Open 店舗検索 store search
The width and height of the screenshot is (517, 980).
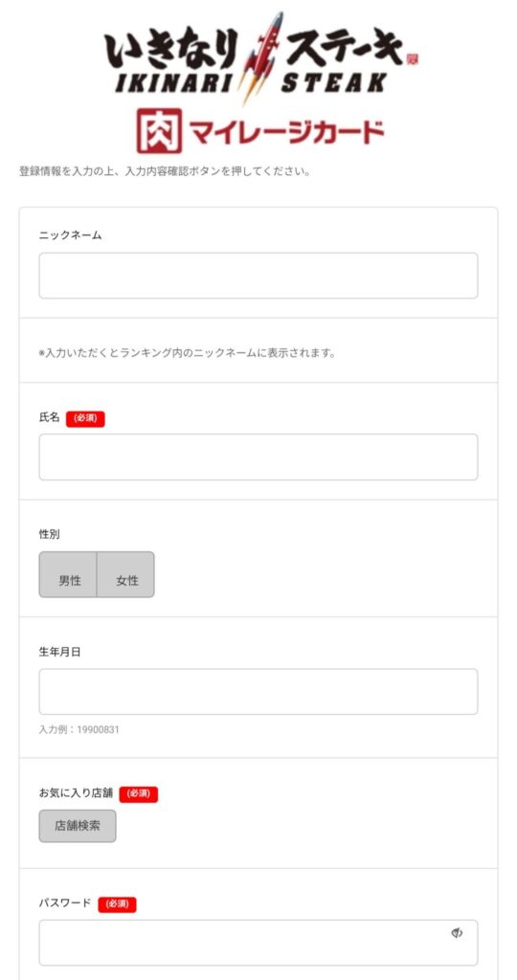click(x=78, y=826)
